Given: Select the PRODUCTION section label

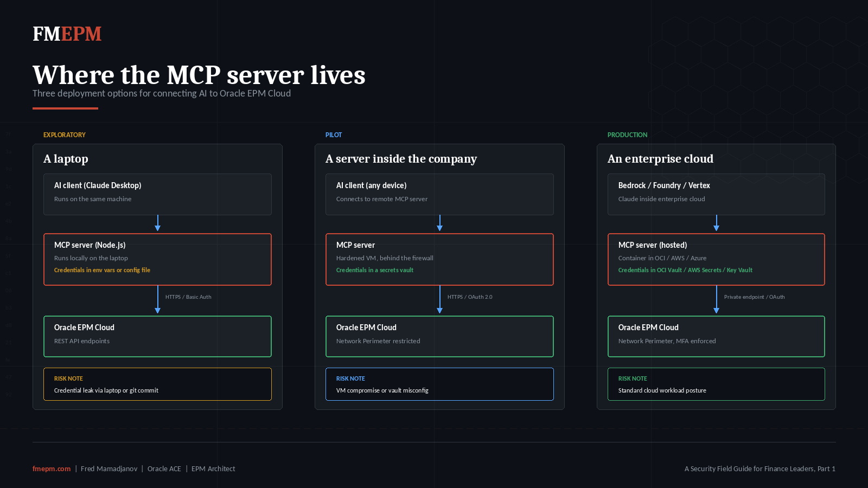Looking at the screenshot, I should click(627, 134).
